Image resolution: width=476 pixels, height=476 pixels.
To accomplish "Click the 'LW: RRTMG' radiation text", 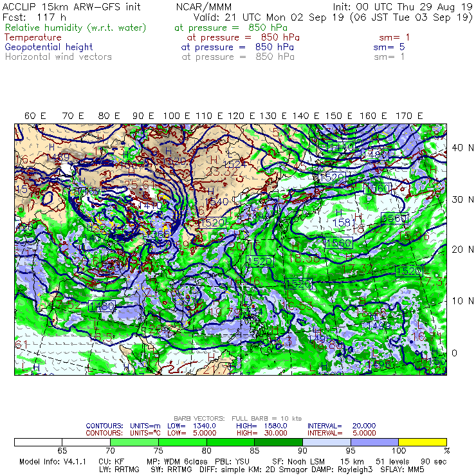I will 119,470.
